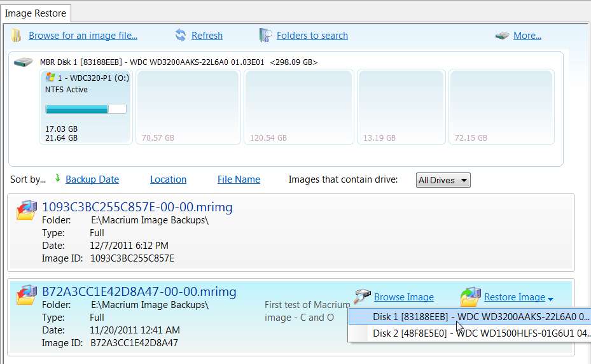
Task: Open Folders to search link
Action: coord(312,36)
